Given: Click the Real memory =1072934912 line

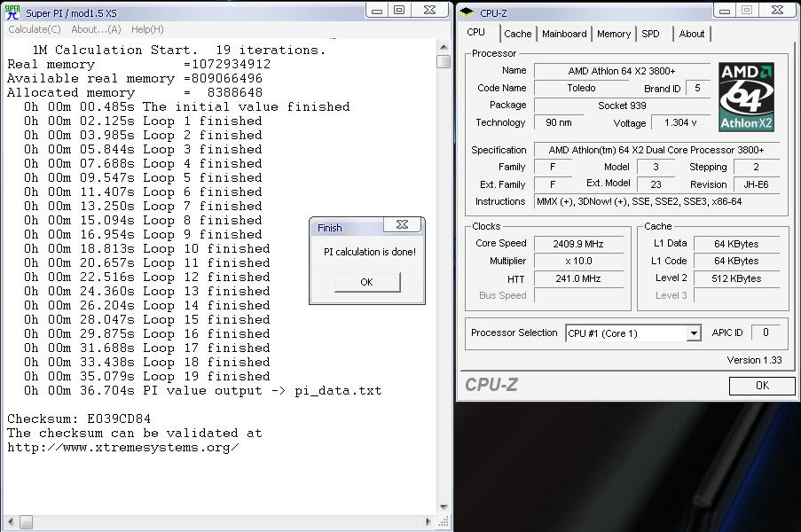Looking at the screenshot, I should (139, 65).
